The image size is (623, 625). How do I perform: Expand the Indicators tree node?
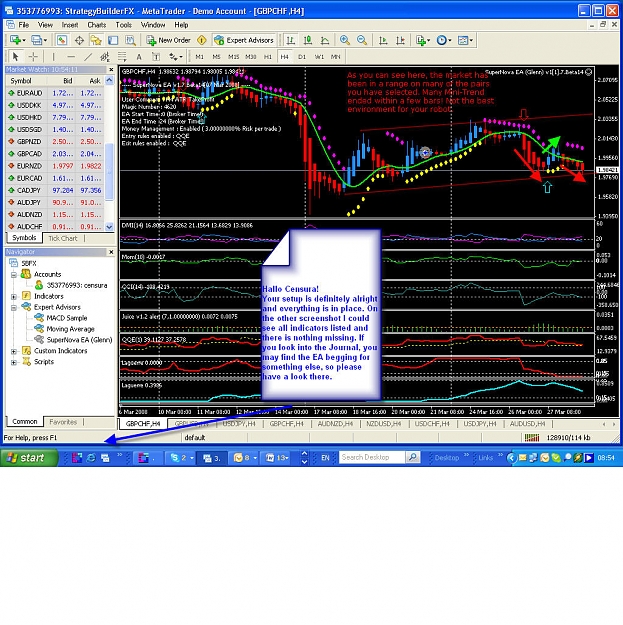(14, 297)
